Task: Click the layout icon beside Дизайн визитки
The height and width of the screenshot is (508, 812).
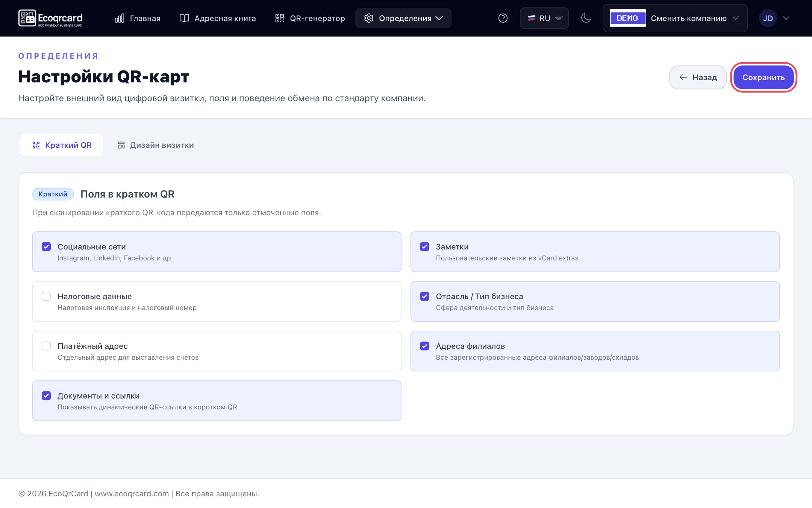Action: tap(121, 145)
